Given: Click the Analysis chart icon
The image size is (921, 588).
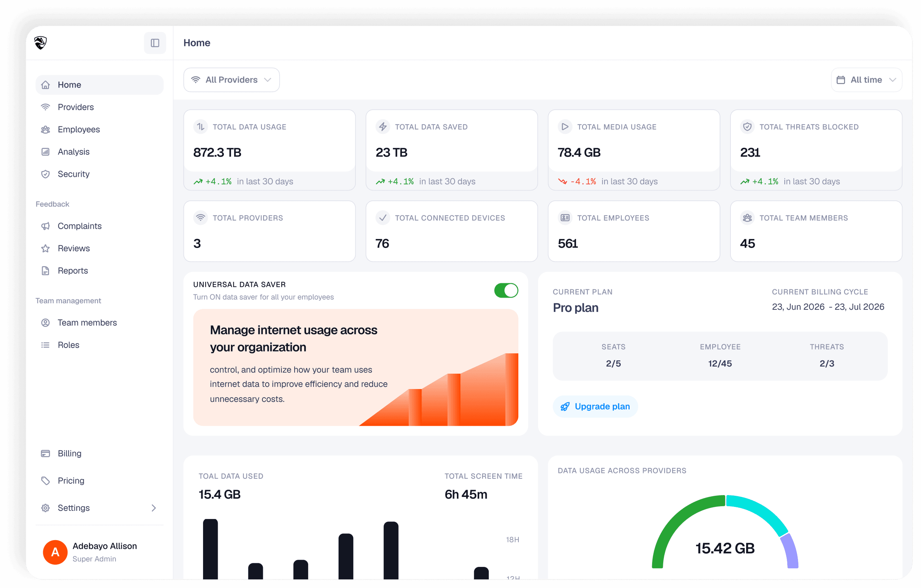Looking at the screenshot, I should [45, 152].
